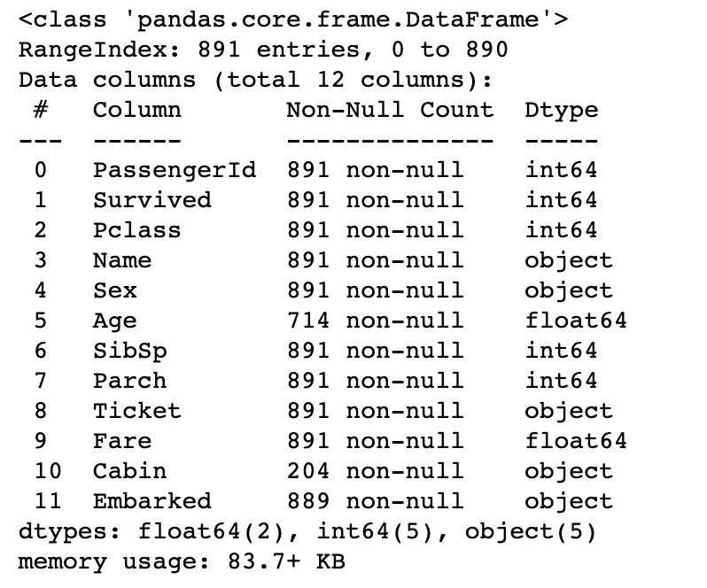
Task: Click the SibSp column entry
Action: tap(129, 351)
